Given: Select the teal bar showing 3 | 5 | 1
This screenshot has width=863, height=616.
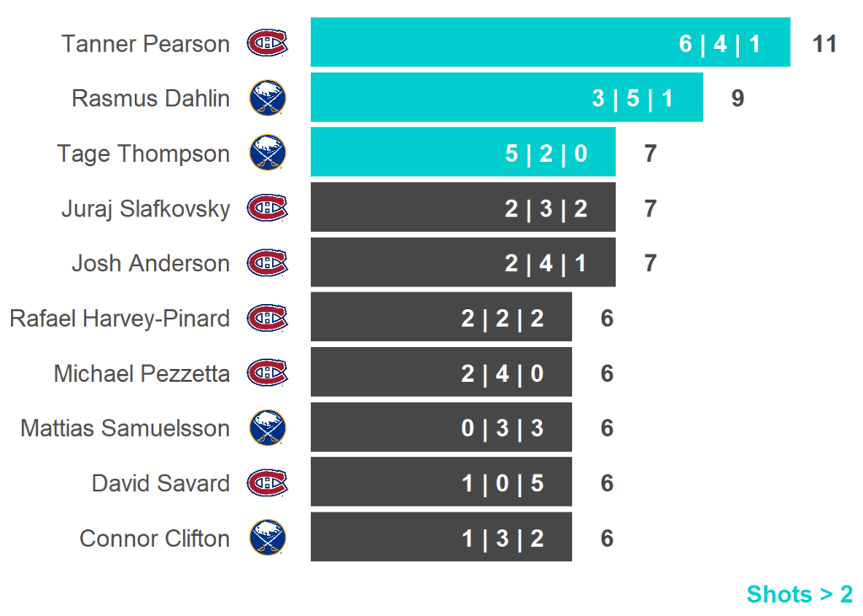Looking at the screenshot, I should 506,98.
